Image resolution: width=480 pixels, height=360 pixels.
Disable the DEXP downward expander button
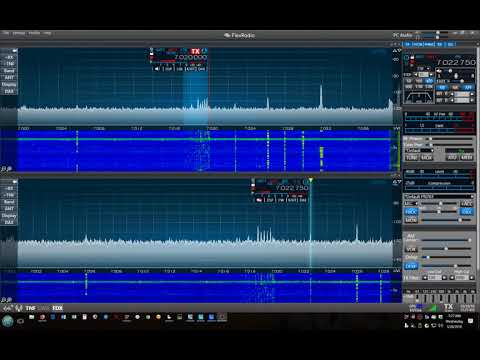[411, 266]
